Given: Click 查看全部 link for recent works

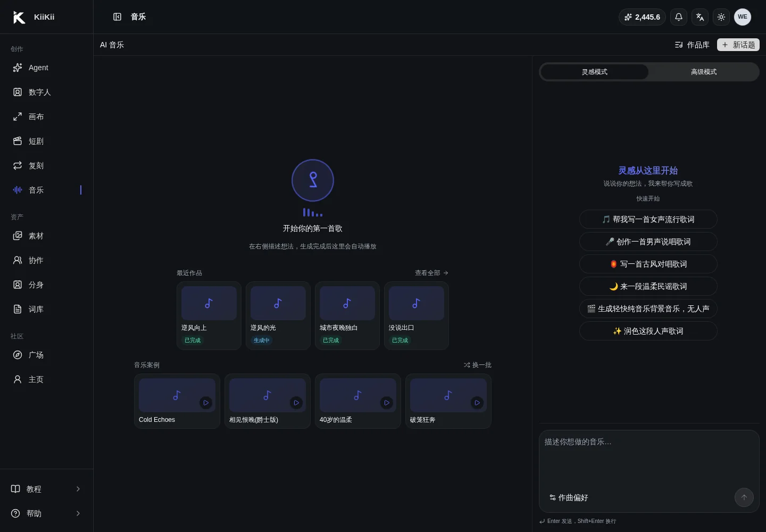Looking at the screenshot, I should pyautogui.click(x=431, y=273).
